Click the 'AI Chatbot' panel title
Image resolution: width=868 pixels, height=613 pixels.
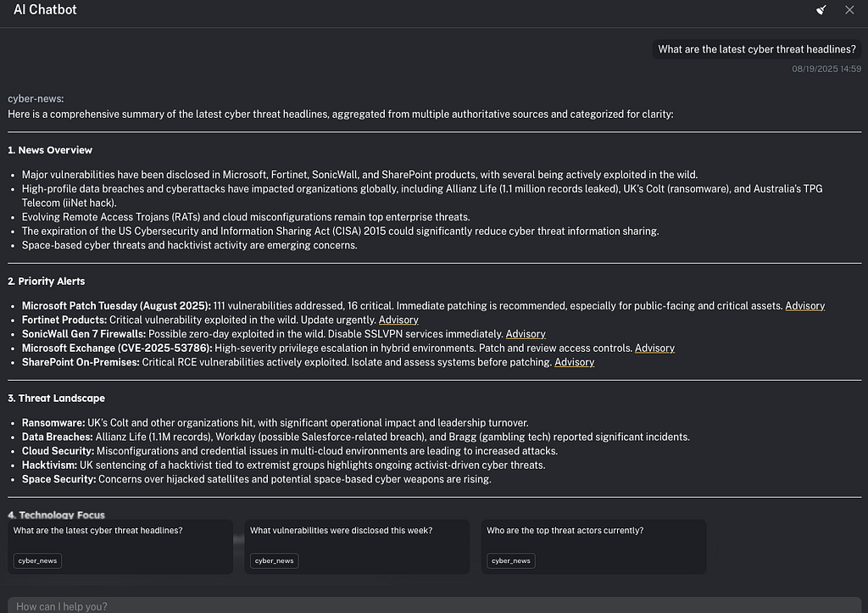click(x=45, y=10)
